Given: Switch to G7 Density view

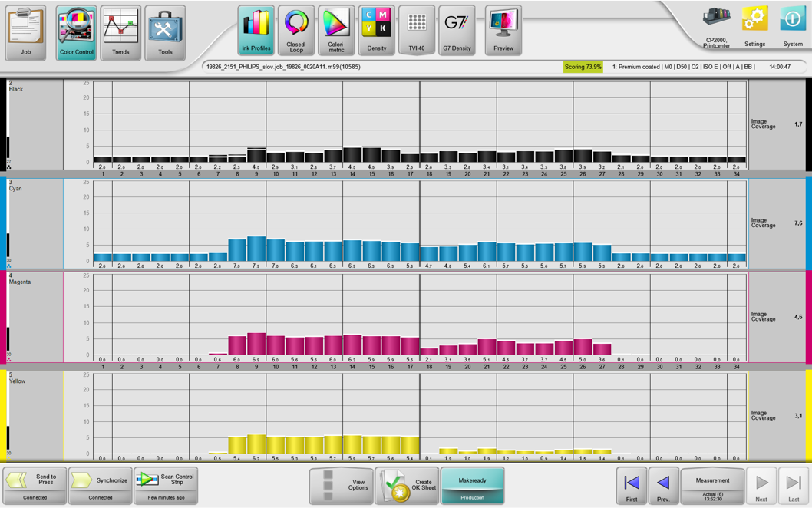Looking at the screenshot, I should tap(457, 30).
